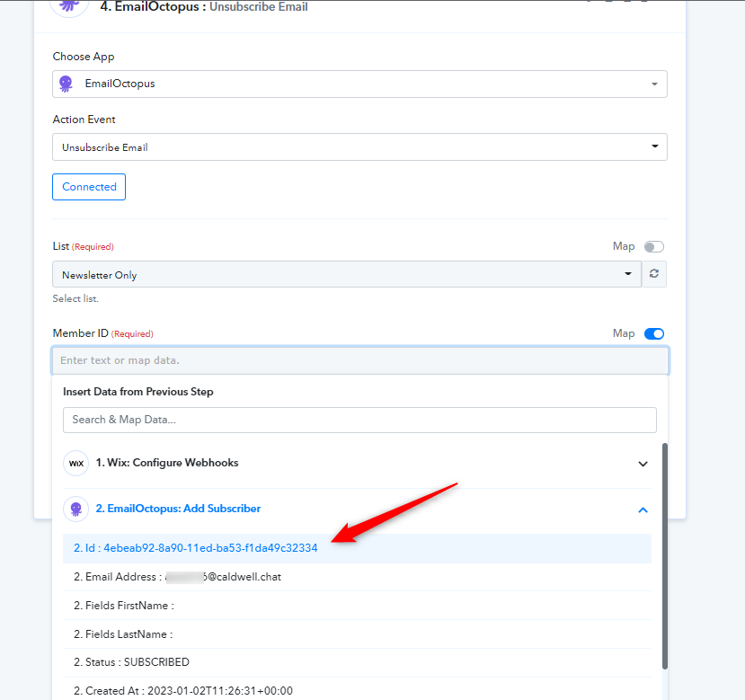Click the data list vertical scrollbar
Image resolution: width=745 pixels, height=700 pixels.
tap(665, 556)
